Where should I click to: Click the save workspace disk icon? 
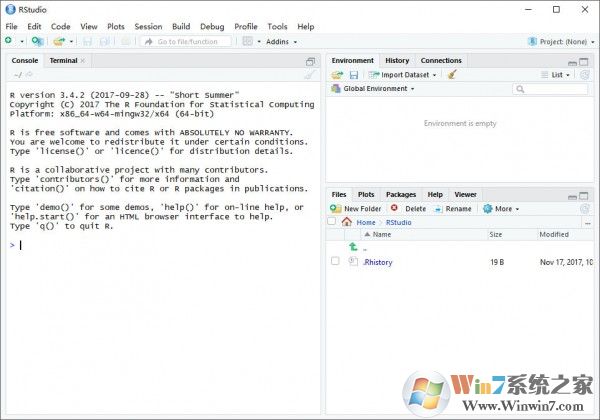point(354,75)
